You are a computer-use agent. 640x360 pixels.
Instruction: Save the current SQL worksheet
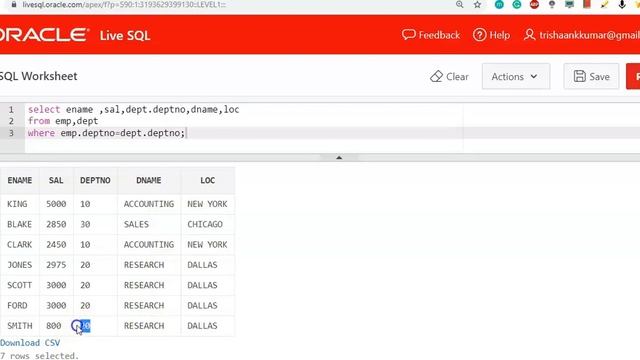(x=591, y=76)
